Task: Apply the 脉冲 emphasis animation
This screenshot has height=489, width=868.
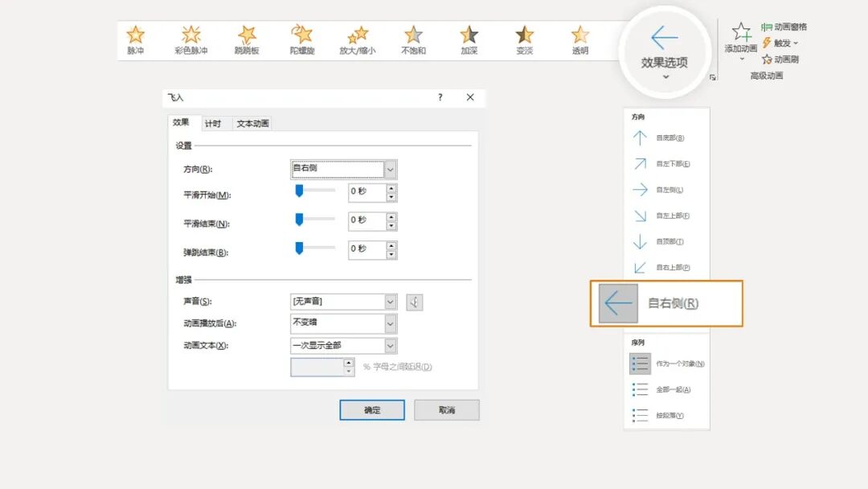Action: pos(136,40)
